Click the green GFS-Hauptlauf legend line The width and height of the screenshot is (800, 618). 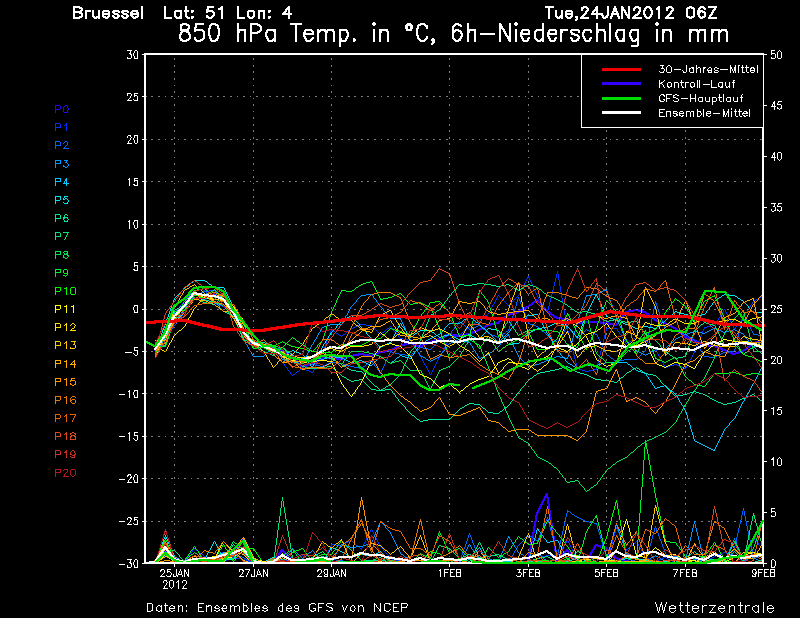coord(621,98)
